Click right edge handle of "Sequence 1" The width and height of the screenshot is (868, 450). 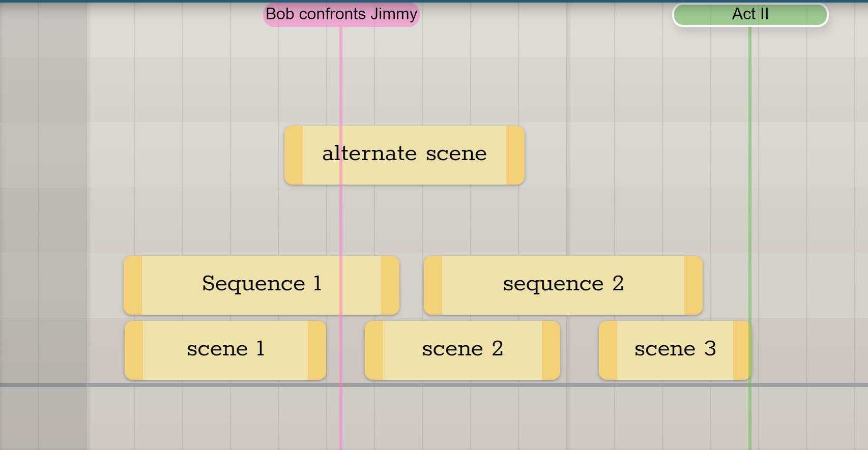tap(390, 285)
